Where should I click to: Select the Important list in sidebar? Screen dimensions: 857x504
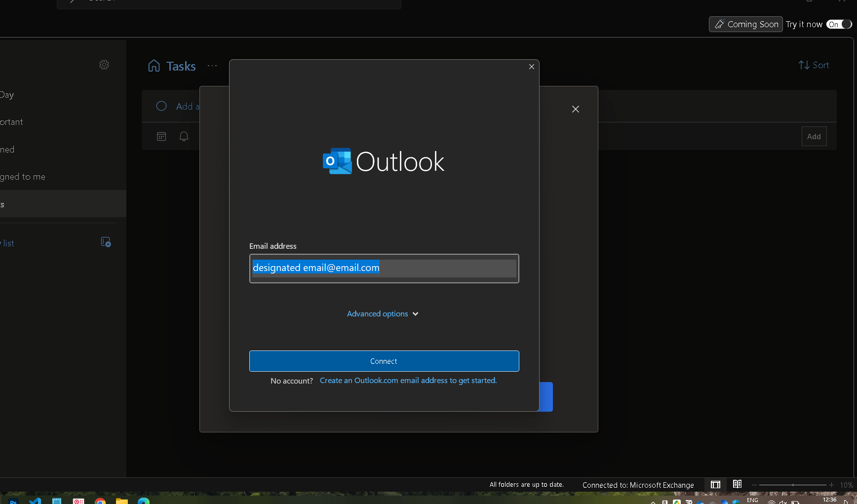[63, 122]
